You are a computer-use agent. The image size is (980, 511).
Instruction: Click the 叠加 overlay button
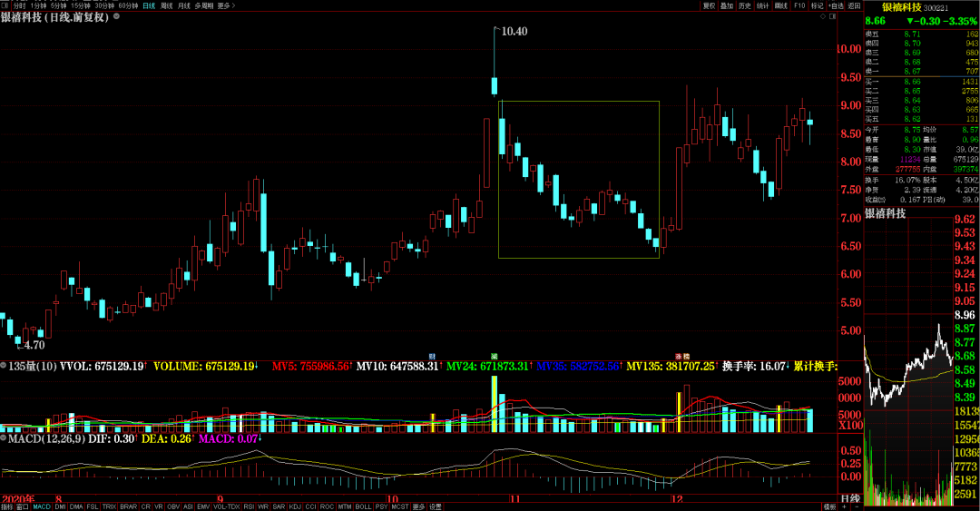tap(727, 5)
